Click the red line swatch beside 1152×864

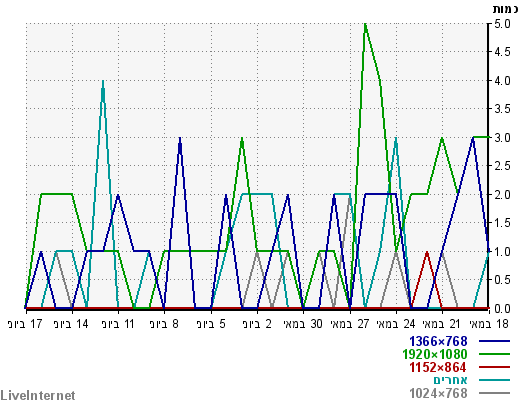[x=494, y=367]
